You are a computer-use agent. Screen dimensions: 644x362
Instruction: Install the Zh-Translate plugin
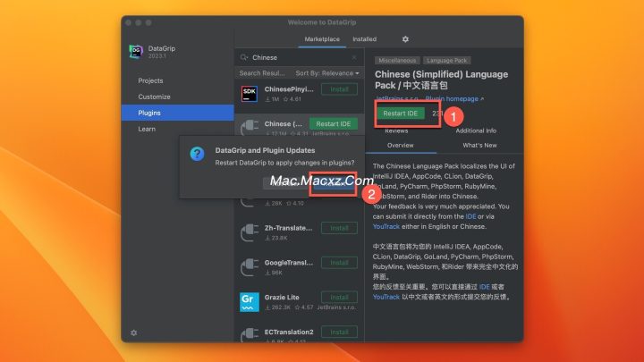[339, 228]
